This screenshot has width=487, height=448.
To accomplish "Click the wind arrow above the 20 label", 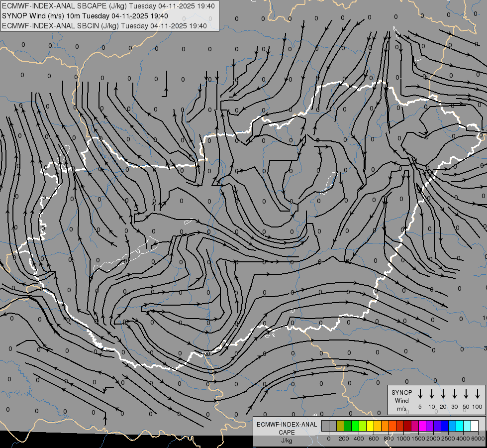I will coord(443,394).
